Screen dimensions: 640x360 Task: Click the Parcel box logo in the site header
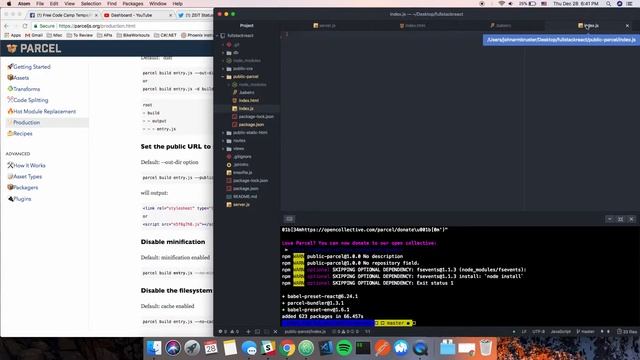tap(12, 49)
